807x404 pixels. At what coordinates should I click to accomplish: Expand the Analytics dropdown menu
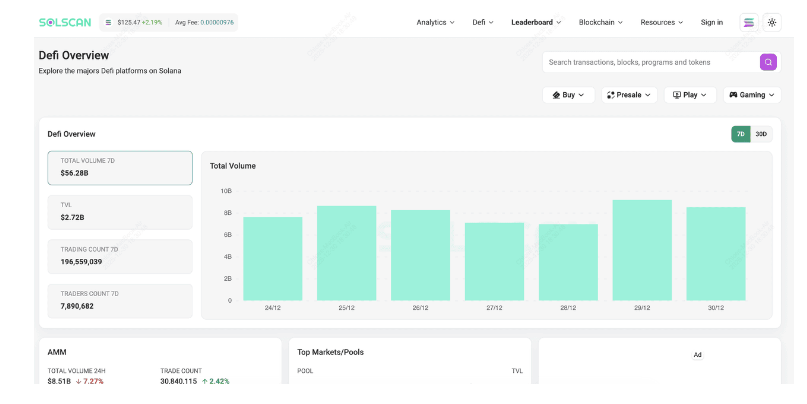click(x=435, y=22)
